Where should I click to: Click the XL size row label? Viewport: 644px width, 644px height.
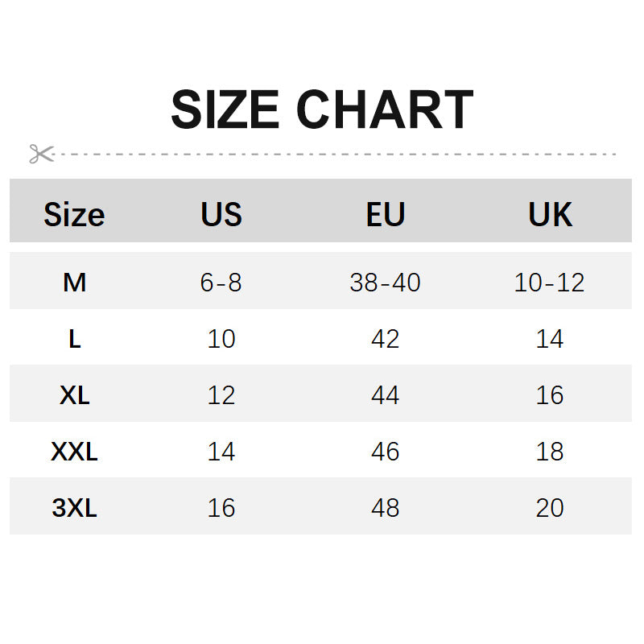click(75, 395)
